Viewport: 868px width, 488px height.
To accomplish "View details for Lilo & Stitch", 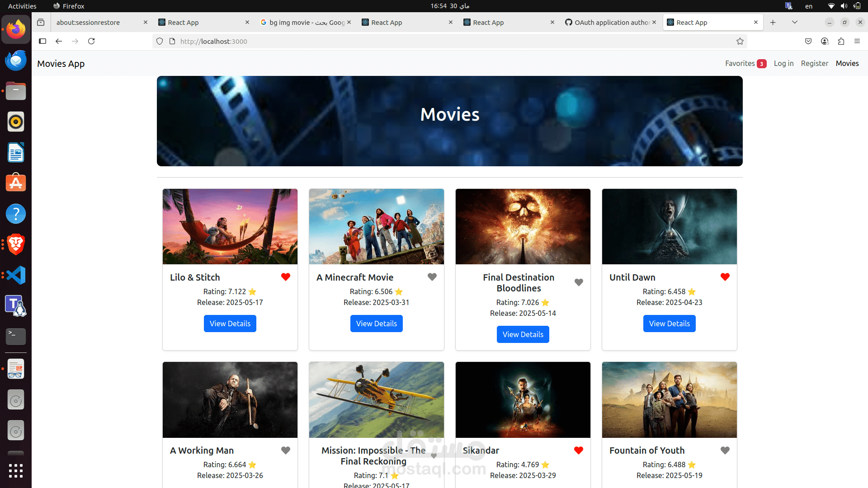I will tap(230, 324).
